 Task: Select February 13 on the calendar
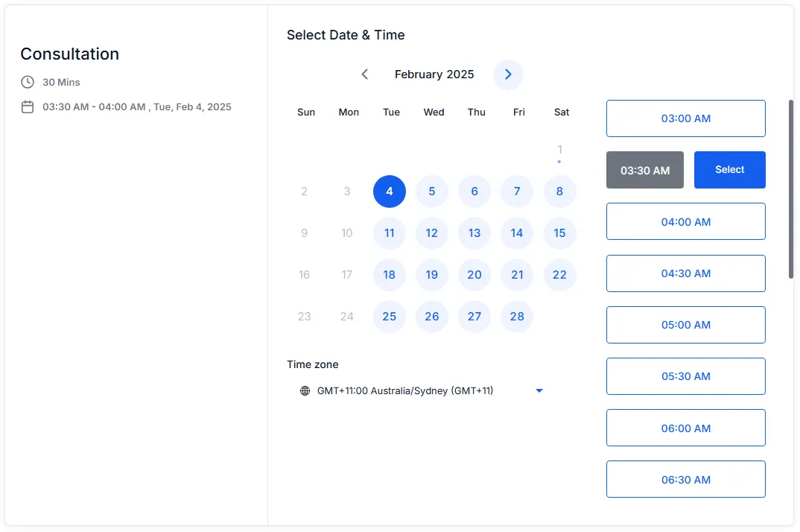(x=474, y=233)
